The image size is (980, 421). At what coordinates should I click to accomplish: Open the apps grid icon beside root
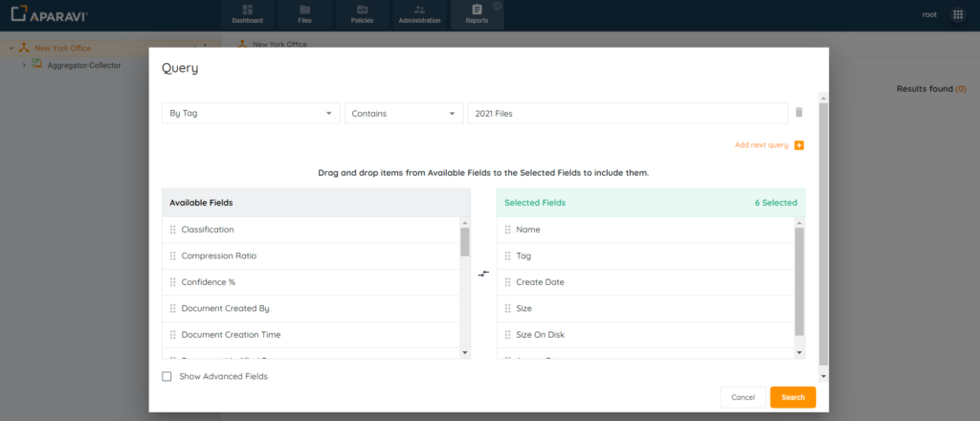(957, 15)
